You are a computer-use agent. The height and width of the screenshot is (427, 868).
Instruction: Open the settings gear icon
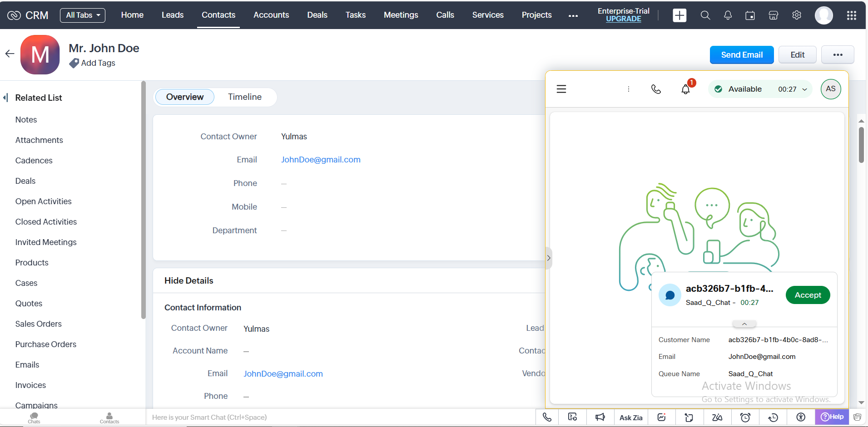click(x=797, y=15)
